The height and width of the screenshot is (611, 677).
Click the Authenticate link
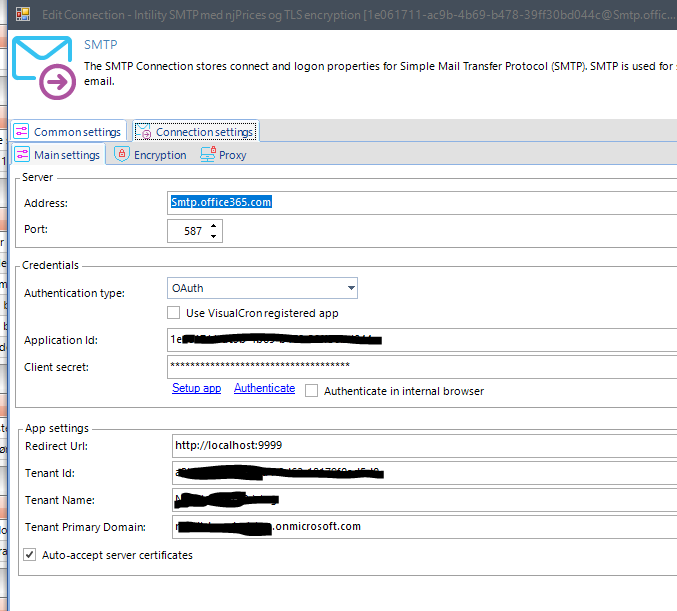(x=264, y=388)
